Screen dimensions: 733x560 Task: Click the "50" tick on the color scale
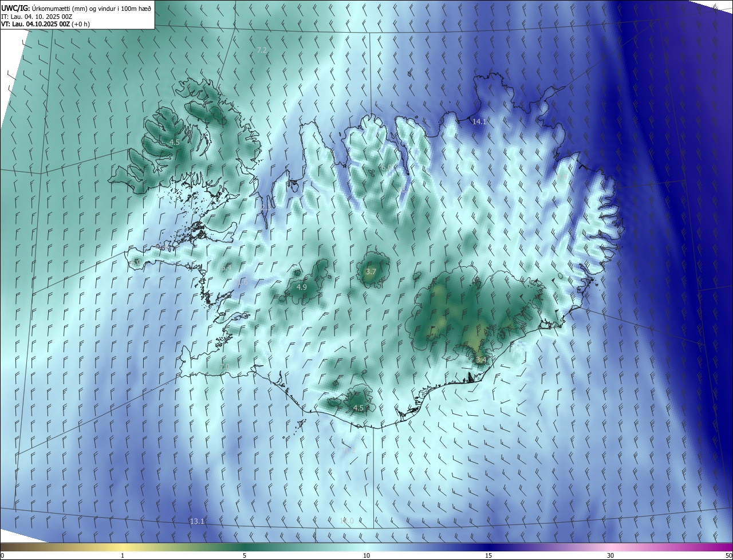(728, 555)
